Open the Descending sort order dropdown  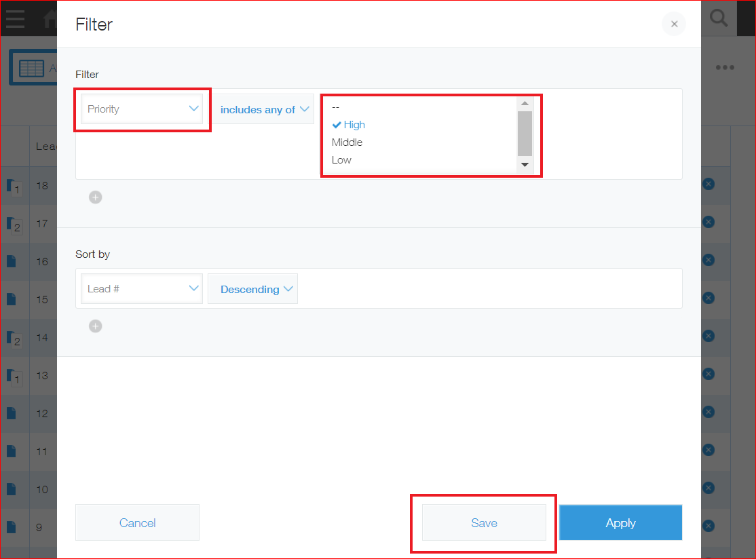[x=252, y=288]
